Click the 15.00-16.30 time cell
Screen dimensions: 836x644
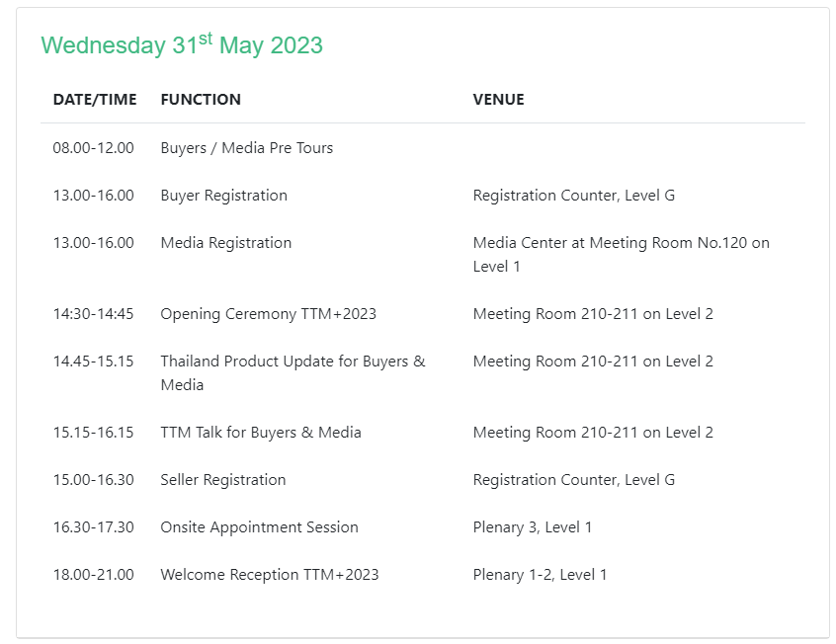[93, 480]
